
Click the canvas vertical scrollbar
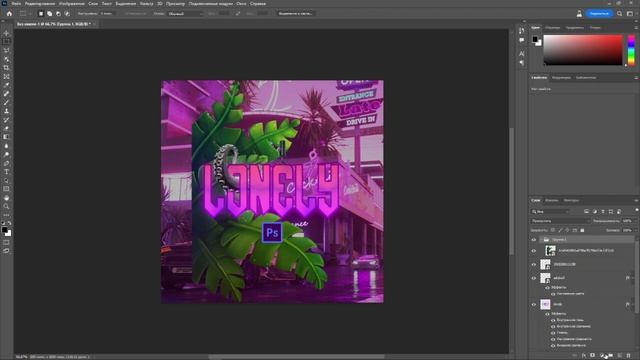(x=511, y=191)
